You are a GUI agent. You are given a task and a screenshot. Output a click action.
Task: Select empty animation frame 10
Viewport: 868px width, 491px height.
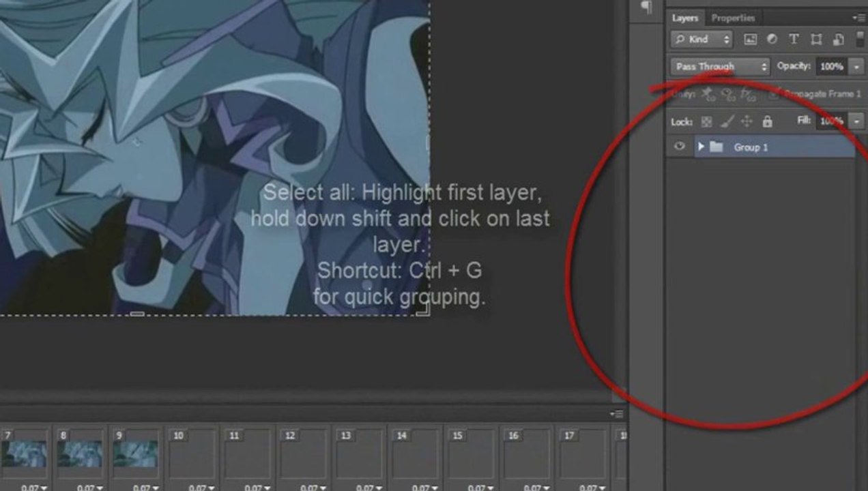point(192,453)
